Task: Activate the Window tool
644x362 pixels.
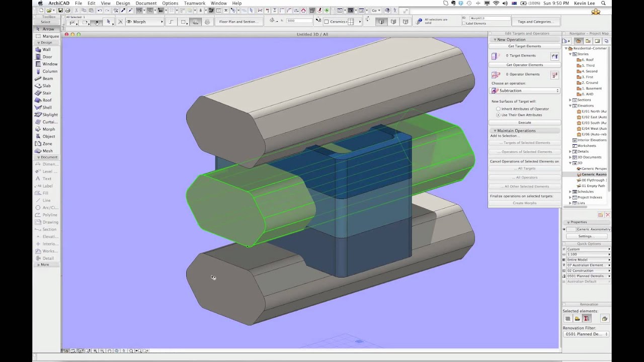Action: click(46, 64)
